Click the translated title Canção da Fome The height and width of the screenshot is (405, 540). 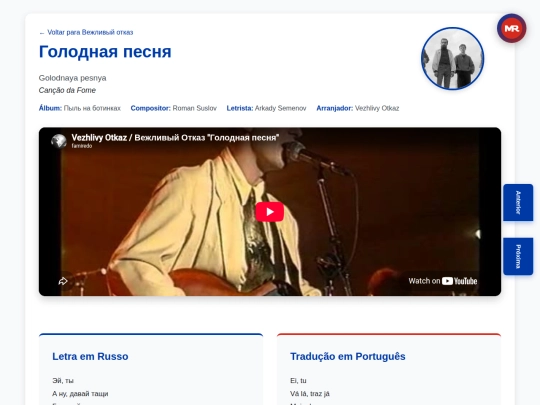click(67, 90)
